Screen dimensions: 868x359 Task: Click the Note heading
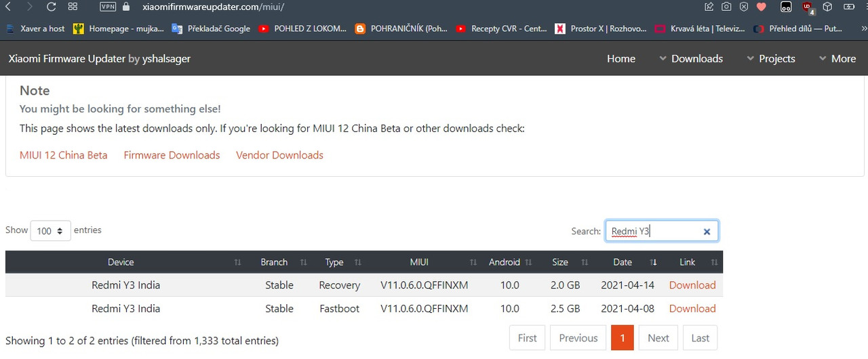pyautogui.click(x=35, y=91)
